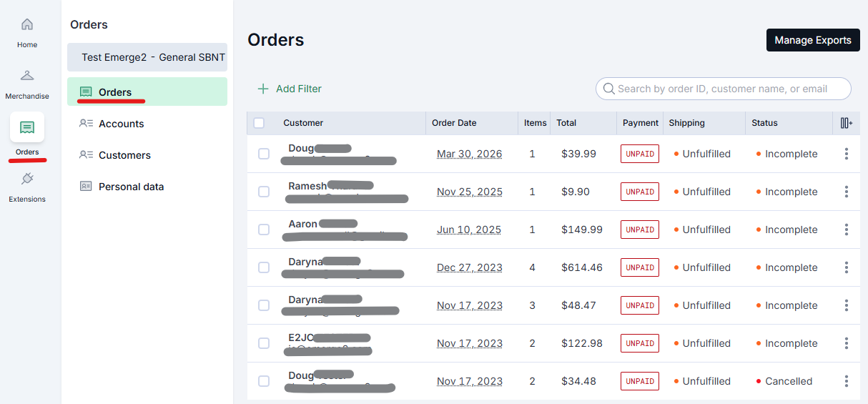868x404 pixels.
Task: Click the Manage Exports button
Action: (813, 40)
